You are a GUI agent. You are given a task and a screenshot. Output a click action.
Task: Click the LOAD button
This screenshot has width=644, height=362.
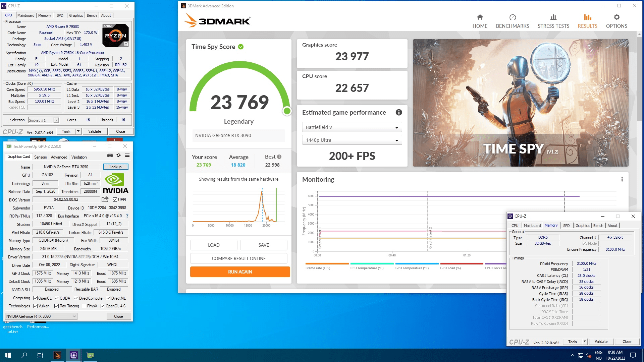214,245
